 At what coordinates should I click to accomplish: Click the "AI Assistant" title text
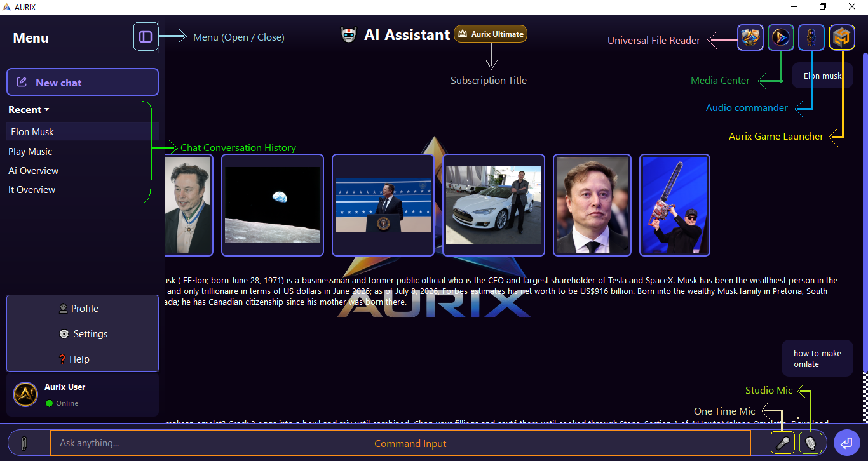pyautogui.click(x=407, y=35)
